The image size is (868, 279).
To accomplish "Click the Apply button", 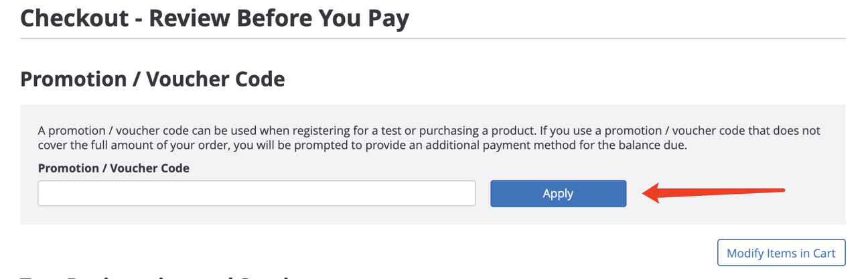I will click(x=558, y=193).
